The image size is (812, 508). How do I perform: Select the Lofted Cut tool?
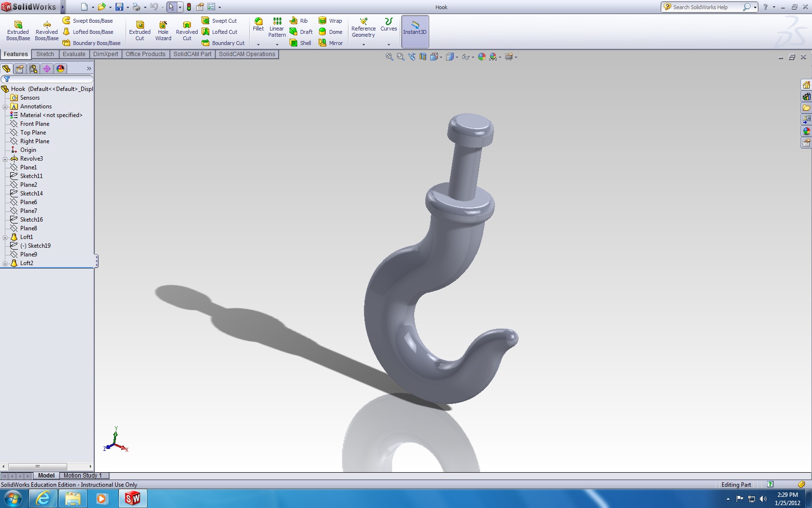point(219,32)
